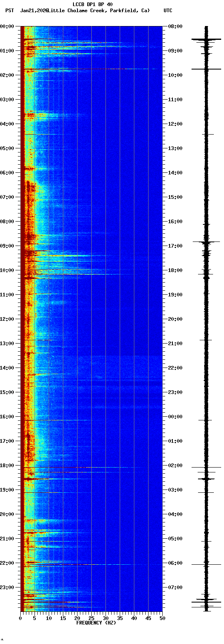Click the UTC time label '08:00'
This screenshot has height=644, width=224.
[175, 26]
